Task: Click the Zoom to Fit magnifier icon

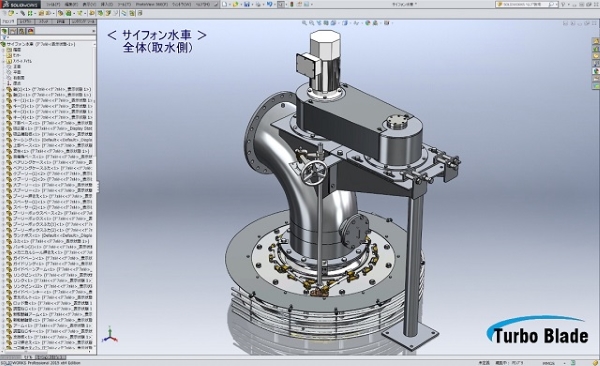Action: tap(305, 23)
